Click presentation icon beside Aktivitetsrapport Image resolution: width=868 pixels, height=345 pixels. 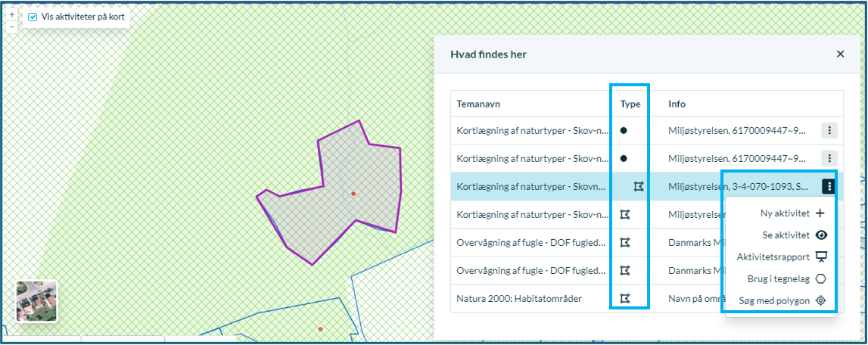pos(821,257)
